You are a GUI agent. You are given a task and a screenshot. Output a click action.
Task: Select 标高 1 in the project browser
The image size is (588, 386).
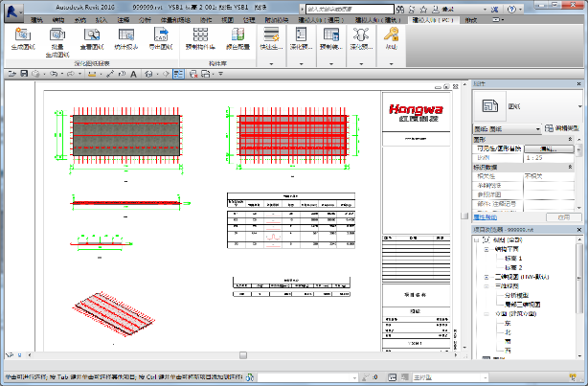[513, 259]
